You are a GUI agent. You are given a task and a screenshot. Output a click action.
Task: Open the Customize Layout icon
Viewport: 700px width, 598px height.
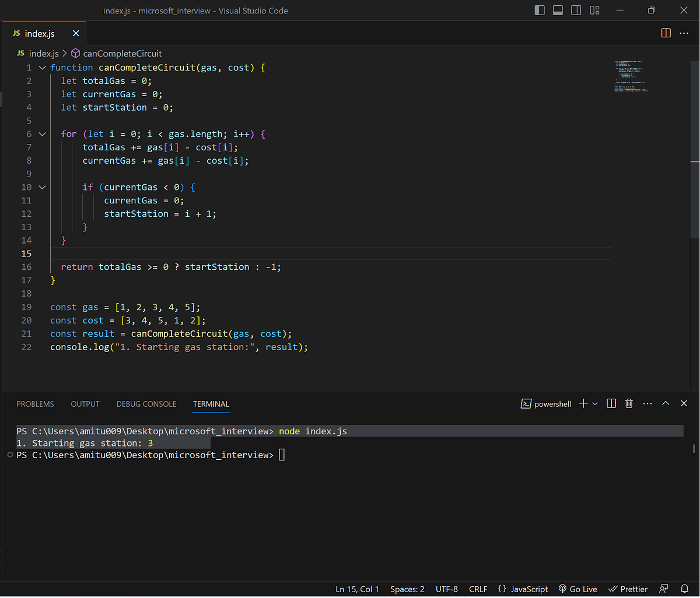pyautogui.click(x=594, y=10)
